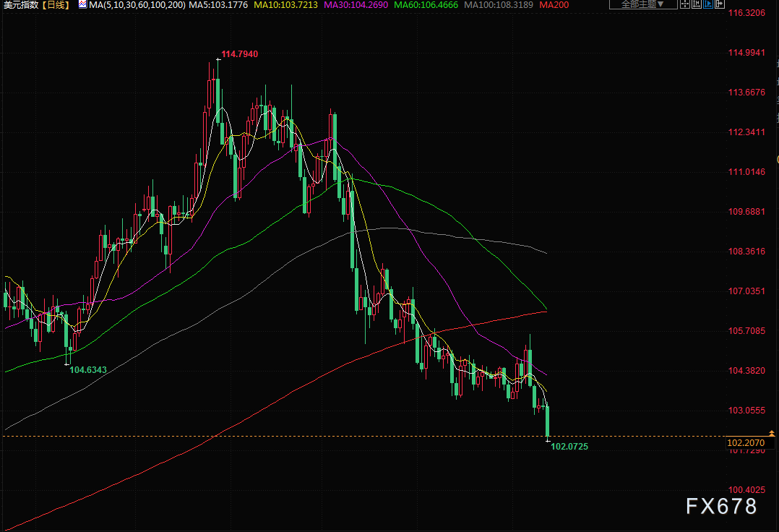Select the green MA60:106.4666 legend value
The image size is (779, 532).
pyautogui.click(x=426, y=5)
